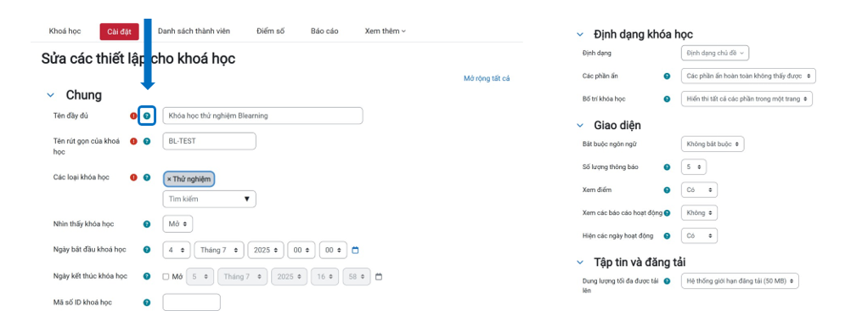Open the Xem điểm dropdown

coord(699,190)
